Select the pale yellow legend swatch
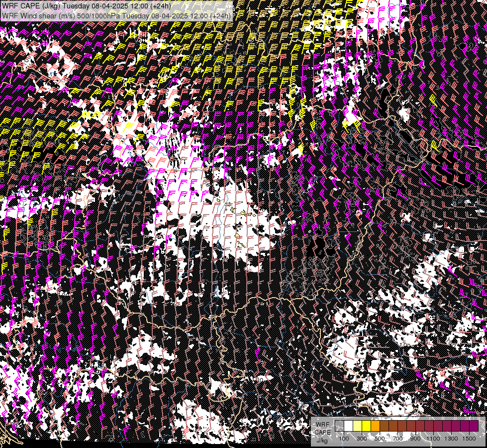Screen dimensions: 487x448 click(358, 426)
